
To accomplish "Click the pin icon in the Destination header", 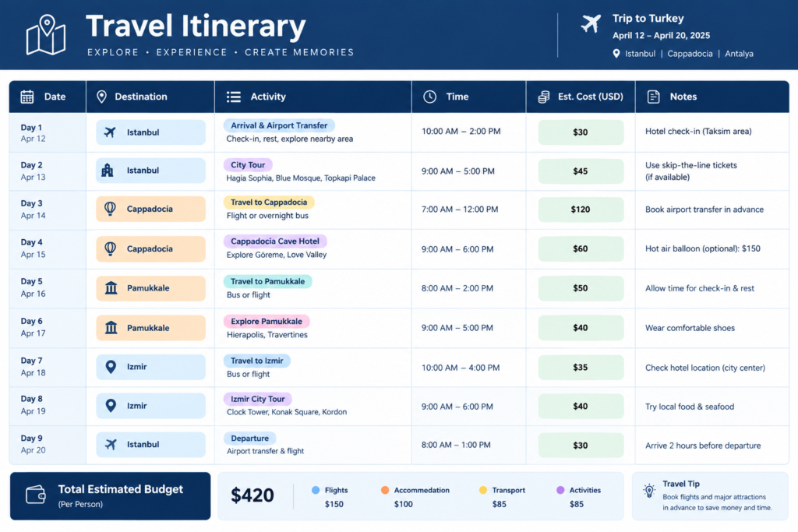I will click(x=102, y=97).
